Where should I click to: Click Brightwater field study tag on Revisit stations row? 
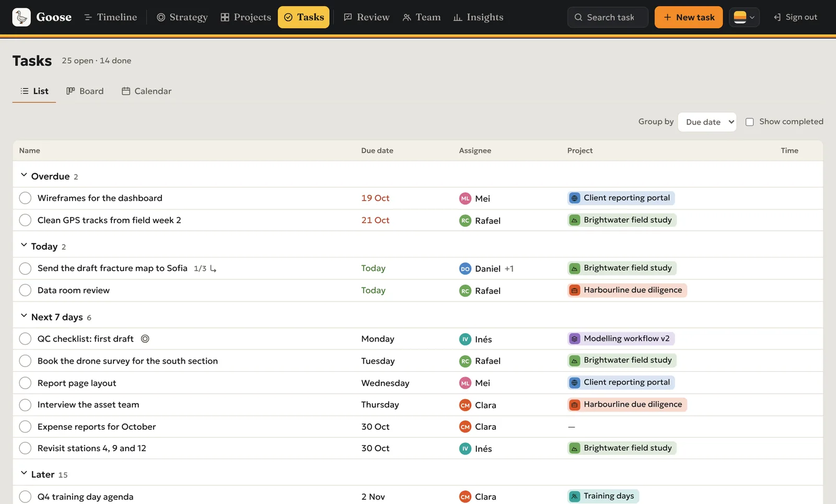622,448
